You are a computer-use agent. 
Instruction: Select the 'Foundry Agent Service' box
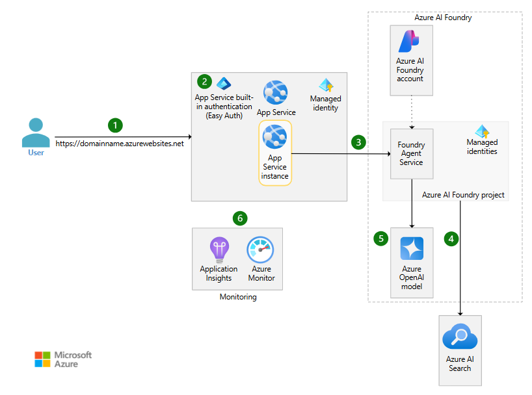(x=412, y=153)
